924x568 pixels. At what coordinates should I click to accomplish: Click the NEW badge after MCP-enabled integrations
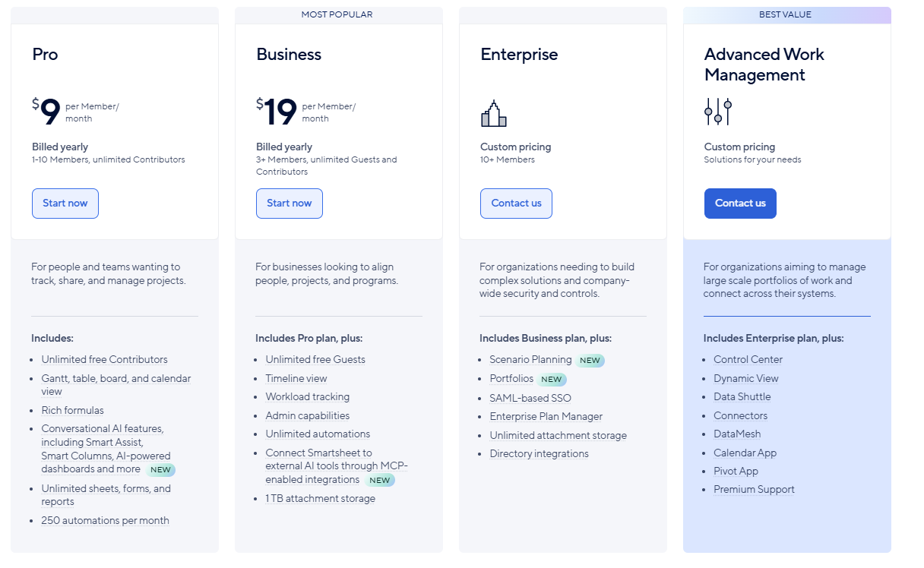click(380, 481)
